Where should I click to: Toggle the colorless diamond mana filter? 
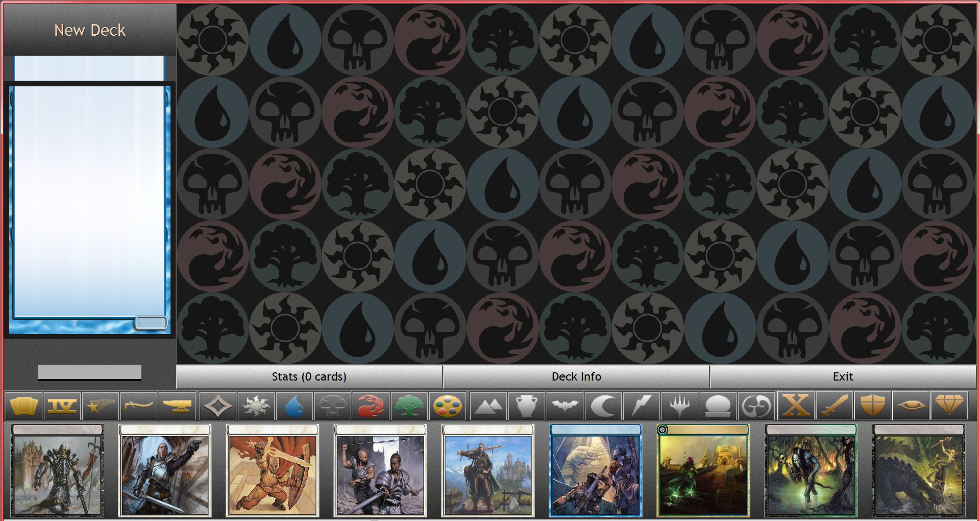point(218,407)
